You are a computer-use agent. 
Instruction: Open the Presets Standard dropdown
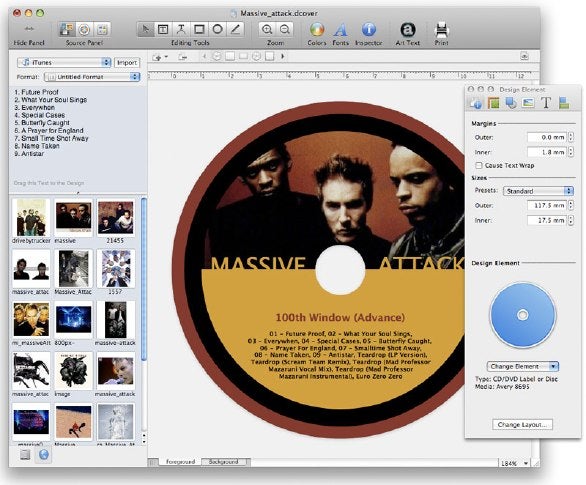coord(538,191)
